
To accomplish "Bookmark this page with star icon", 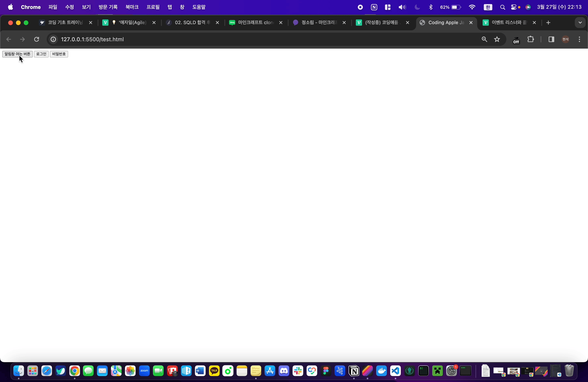I will [x=497, y=39].
